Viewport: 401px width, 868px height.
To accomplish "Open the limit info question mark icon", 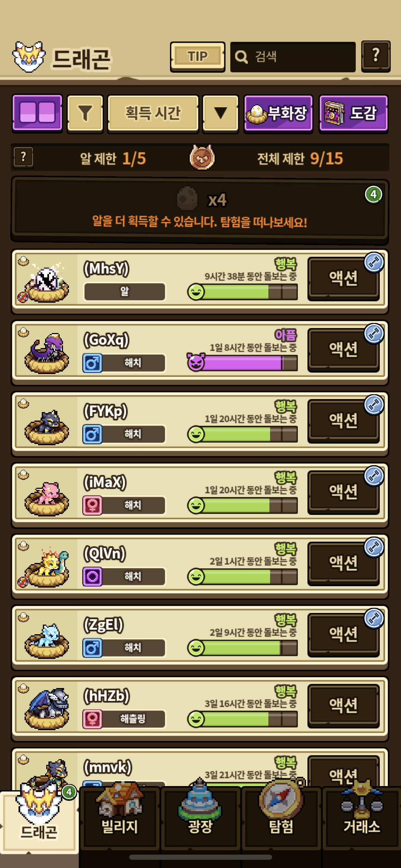I will 23,157.
